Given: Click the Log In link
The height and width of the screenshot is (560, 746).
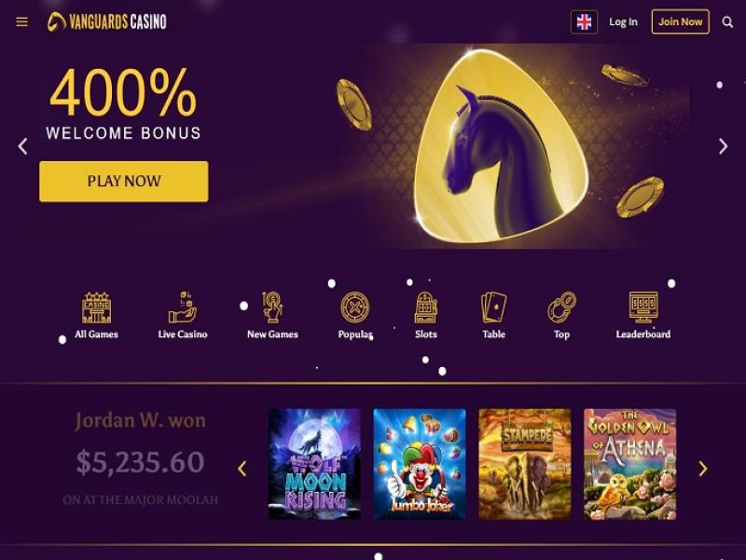Looking at the screenshot, I should 623,21.
